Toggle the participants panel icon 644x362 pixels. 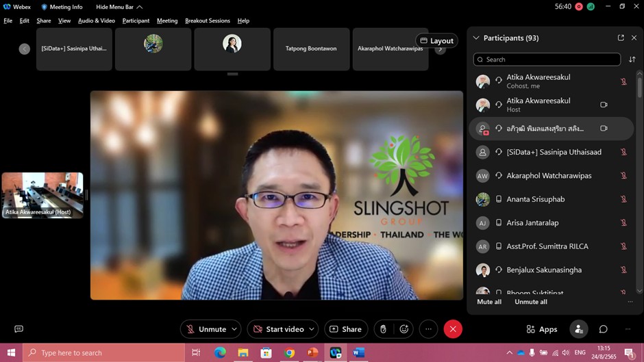(579, 329)
